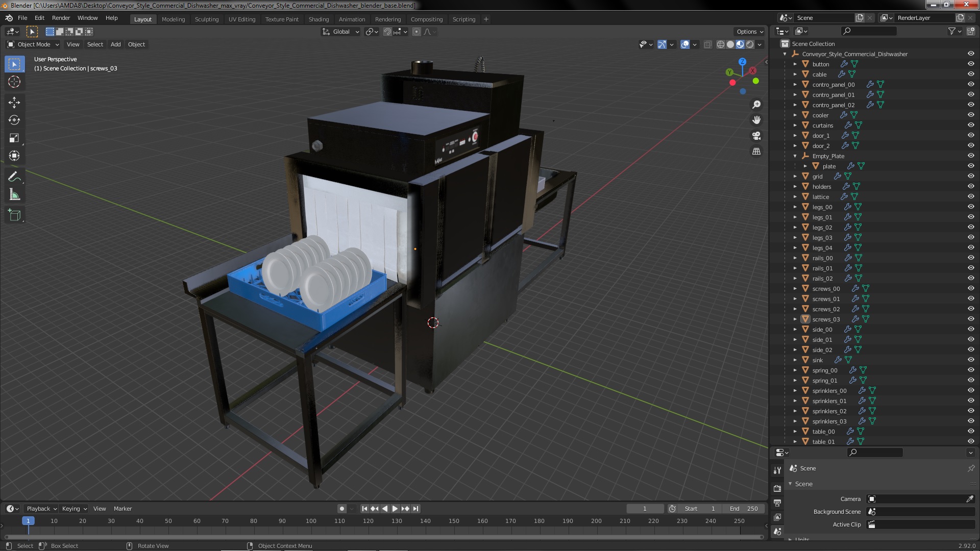Open the Render menu
This screenshot has height=551, width=980.
[61, 18]
